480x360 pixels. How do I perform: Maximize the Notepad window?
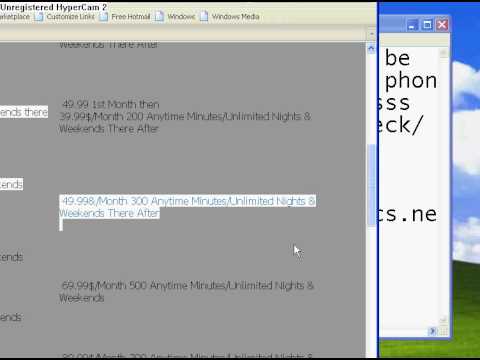pyautogui.click(x=427, y=25)
